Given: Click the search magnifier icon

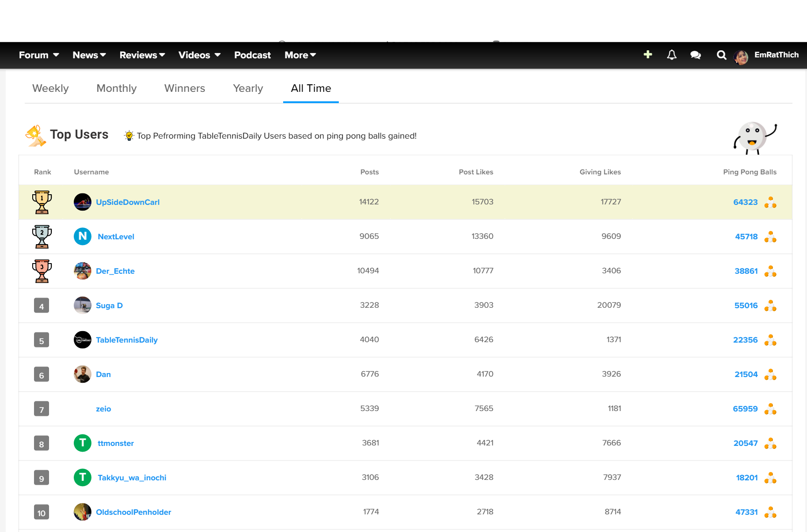Looking at the screenshot, I should tap(721, 55).
